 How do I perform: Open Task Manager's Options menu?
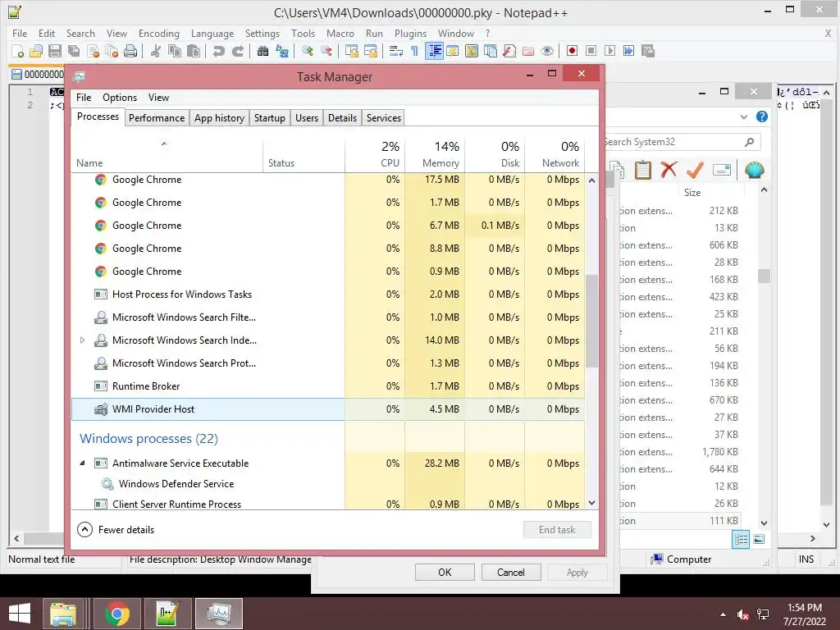tap(120, 98)
